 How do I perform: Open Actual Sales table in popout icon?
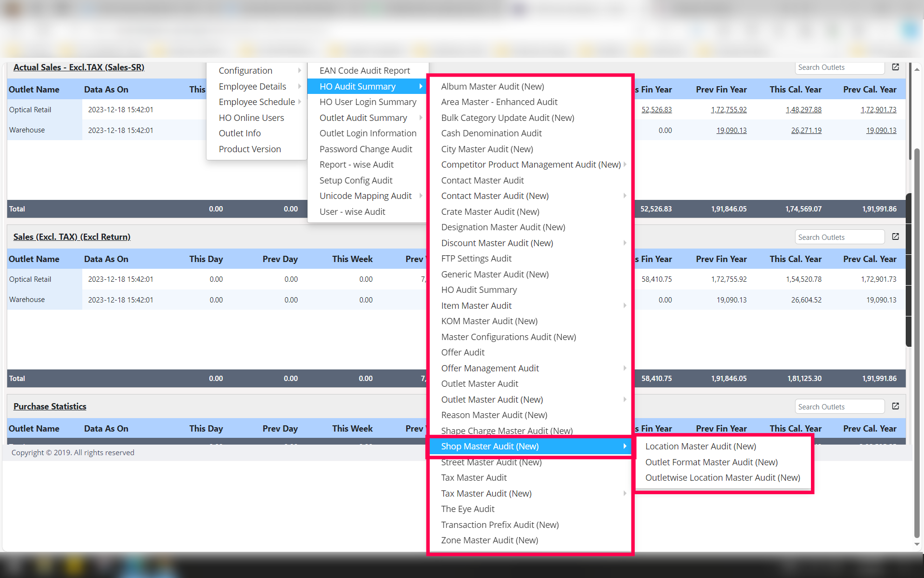pyautogui.click(x=895, y=67)
